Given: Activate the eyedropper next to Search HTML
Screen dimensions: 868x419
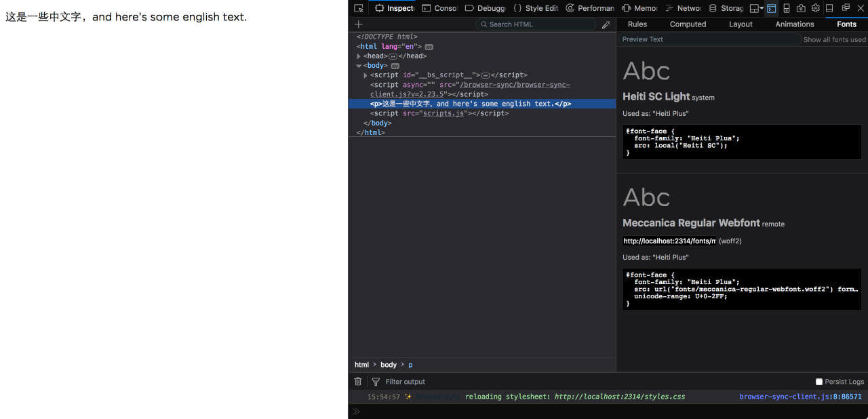Looking at the screenshot, I should (606, 24).
